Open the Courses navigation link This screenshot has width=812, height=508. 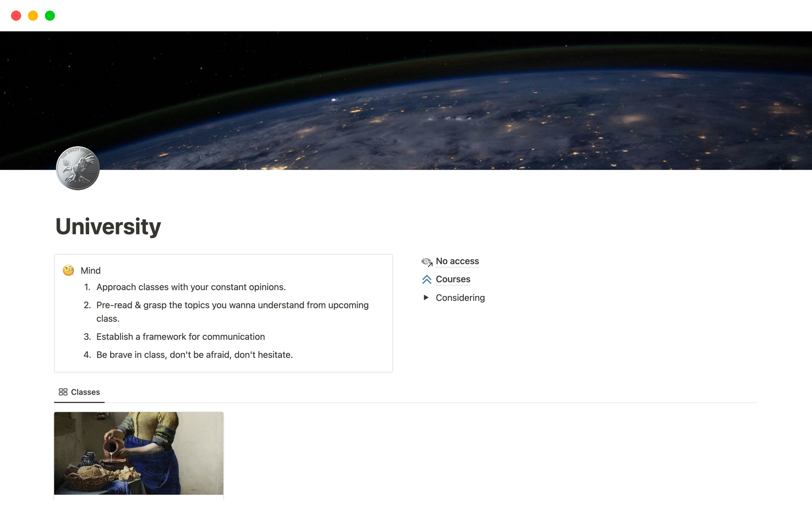pos(453,279)
